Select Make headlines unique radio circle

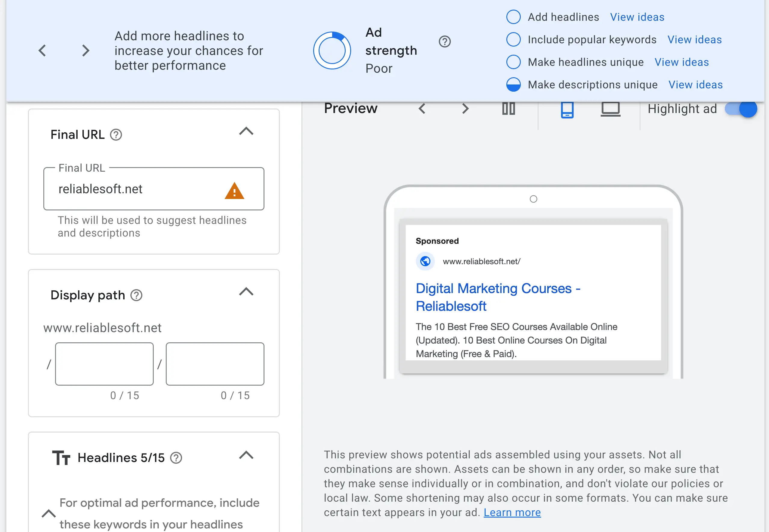[x=513, y=62]
